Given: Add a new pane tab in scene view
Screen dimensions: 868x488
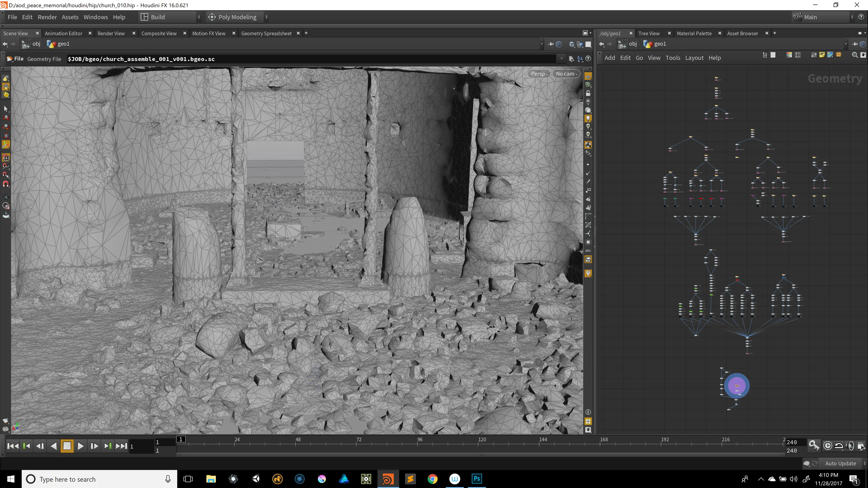Looking at the screenshot, I should 306,33.
